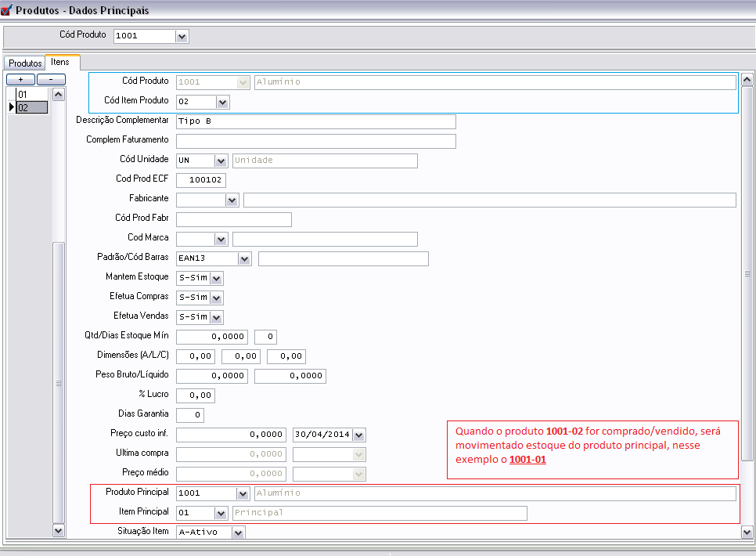Open the Efetua Vendas dropdown
The height and width of the screenshot is (556, 756).
coord(217,317)
